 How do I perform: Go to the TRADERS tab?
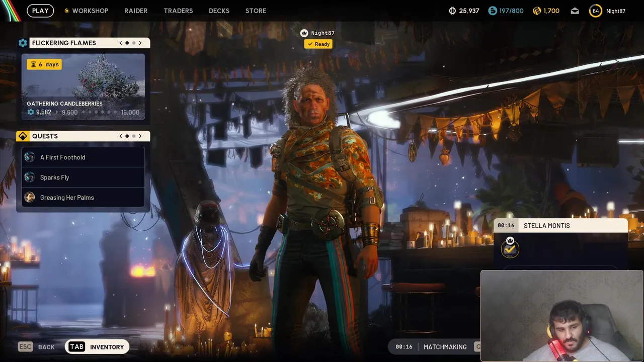coord(178,11)
